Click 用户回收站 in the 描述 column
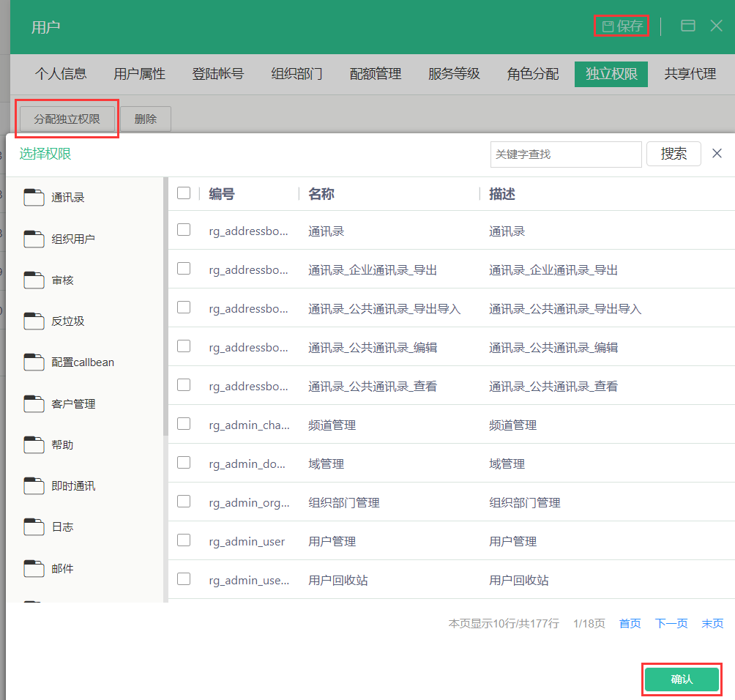 tap(519, 581)
